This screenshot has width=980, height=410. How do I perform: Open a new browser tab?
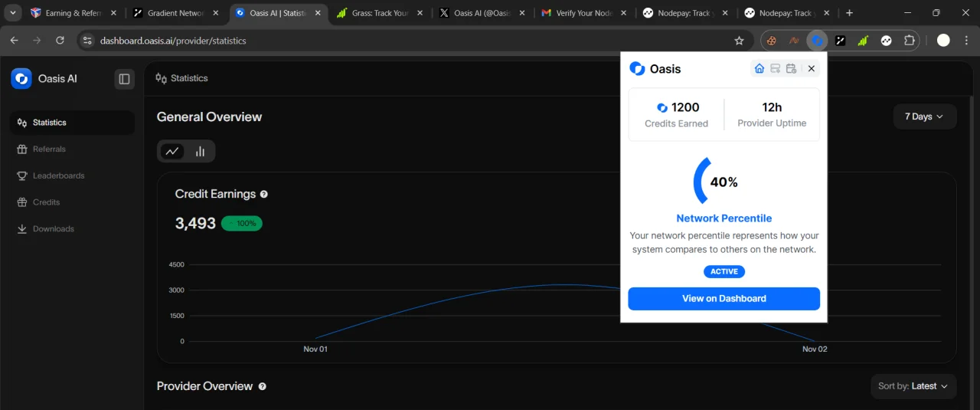click(849, 13)
